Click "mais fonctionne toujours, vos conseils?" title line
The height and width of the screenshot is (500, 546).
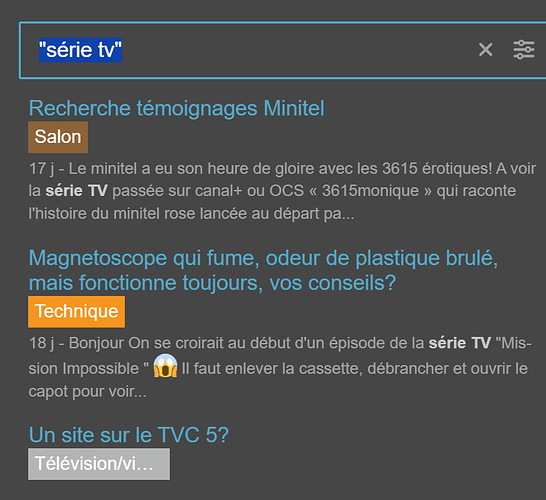[212, 283]
